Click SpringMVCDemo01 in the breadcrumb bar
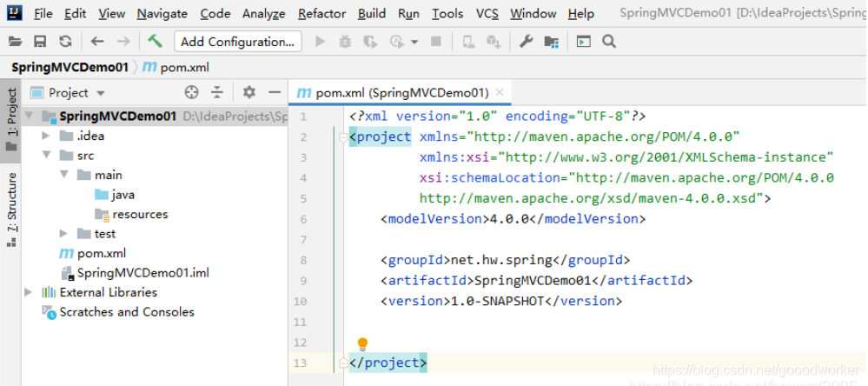The image size is (868, 386). pos(70,68)
